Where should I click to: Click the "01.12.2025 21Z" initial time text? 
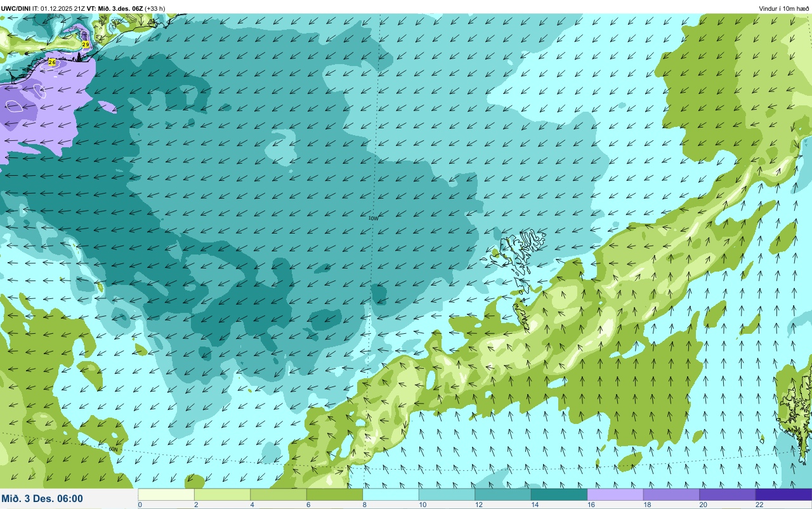pyautogui.click(x=63, y=8)
